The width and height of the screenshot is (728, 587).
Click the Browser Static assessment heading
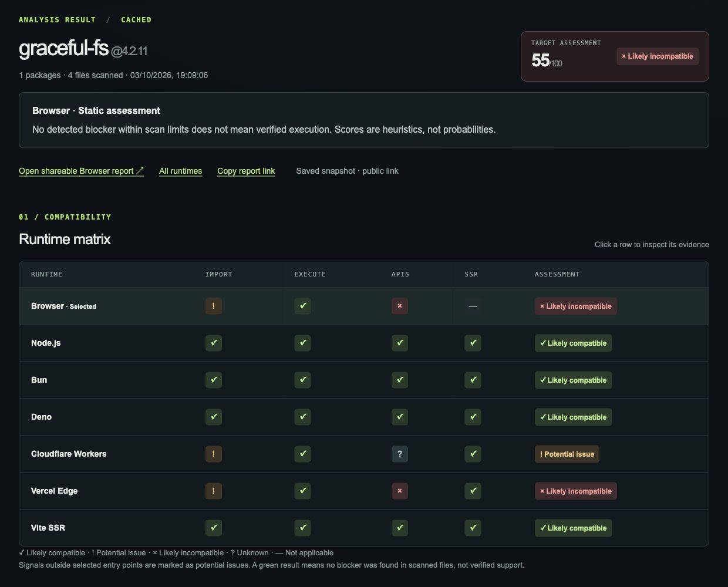coord(96,110)
